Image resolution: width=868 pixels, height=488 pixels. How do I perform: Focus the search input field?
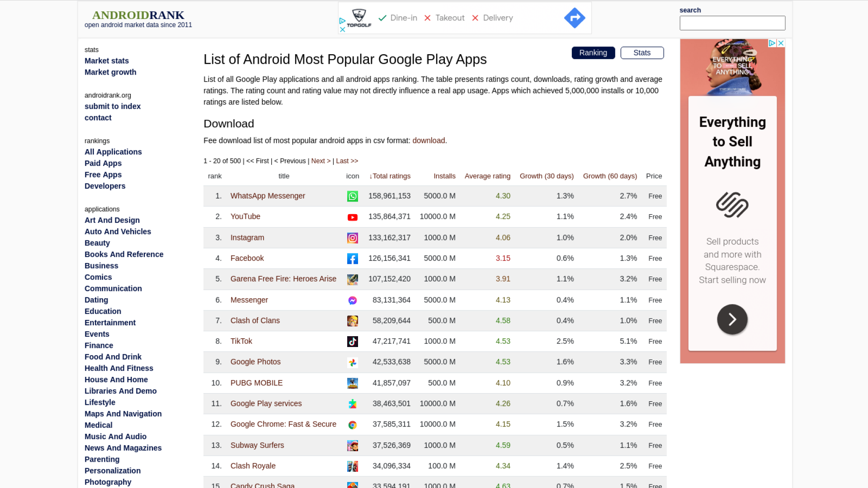click(732, 23)
